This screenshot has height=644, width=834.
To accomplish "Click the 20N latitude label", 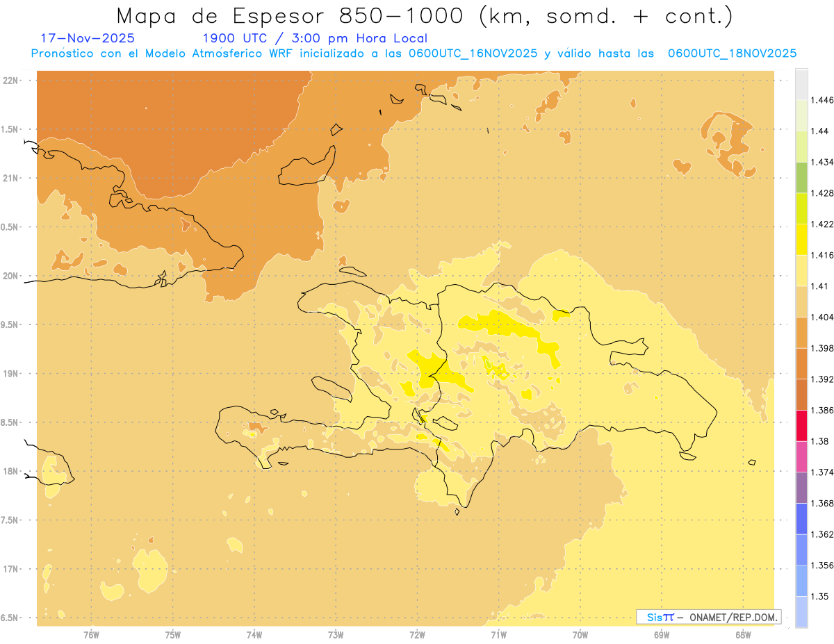I will (10, 276).
